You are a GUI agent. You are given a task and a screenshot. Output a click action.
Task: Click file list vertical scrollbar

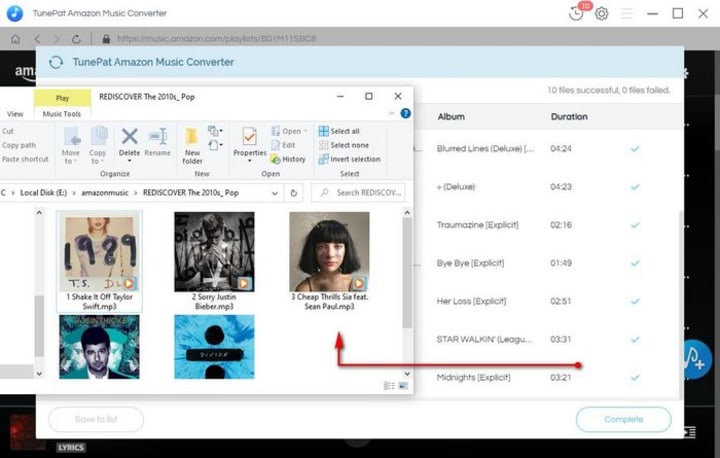[x=407, y=273]
